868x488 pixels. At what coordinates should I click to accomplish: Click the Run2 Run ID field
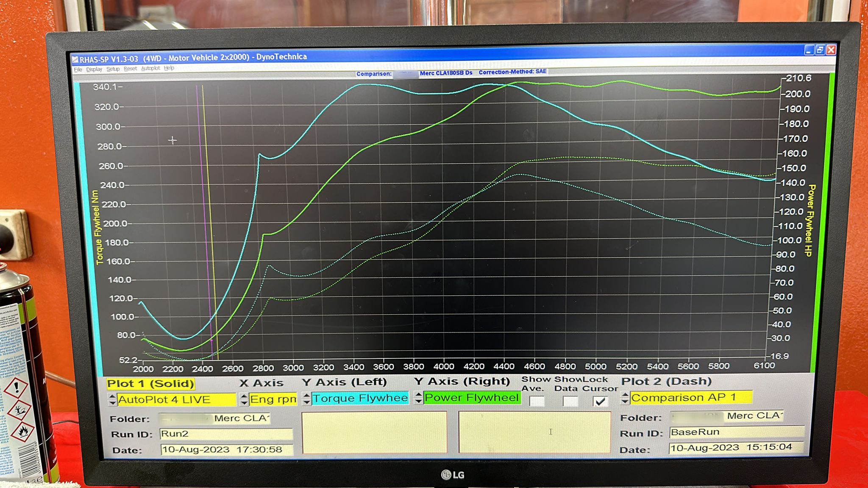[226, 434]
